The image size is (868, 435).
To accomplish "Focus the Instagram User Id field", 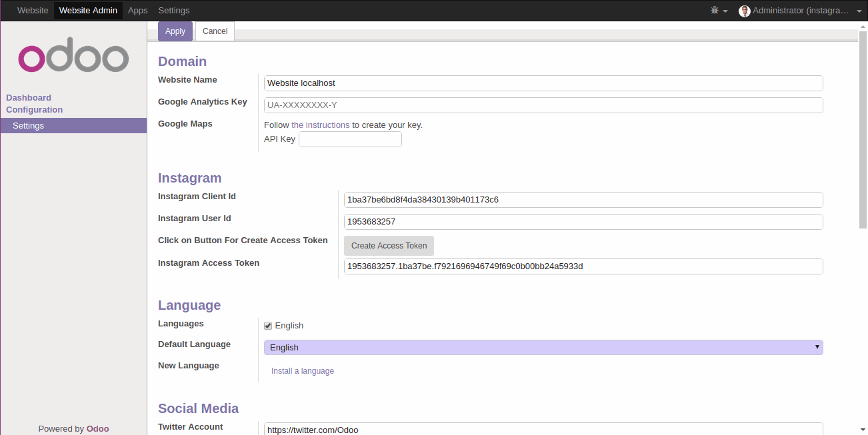I will coord(583,222).
